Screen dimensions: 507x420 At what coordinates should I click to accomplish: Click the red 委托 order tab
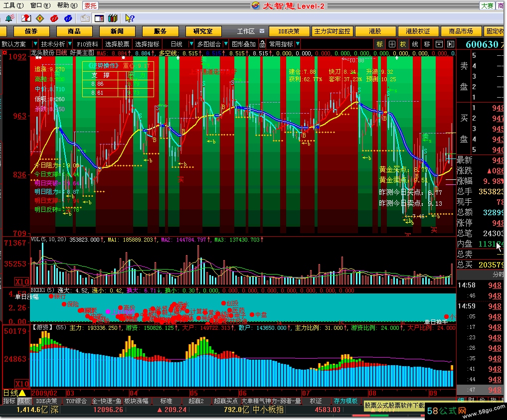[x=91, y=5]
